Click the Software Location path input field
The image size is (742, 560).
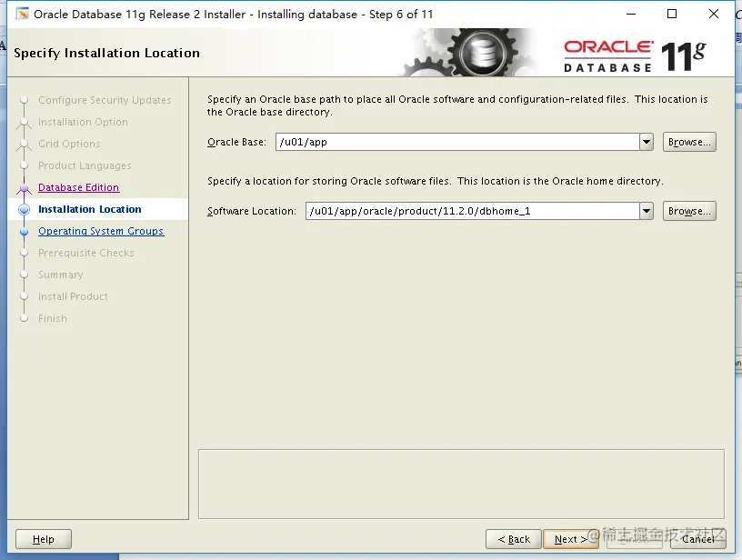[472, 211]
